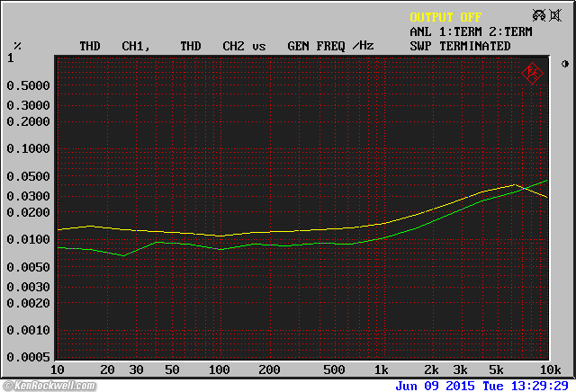
Task: Click the THD CH1 trace label
Action: pyautogui.click(x=113, y=46)
